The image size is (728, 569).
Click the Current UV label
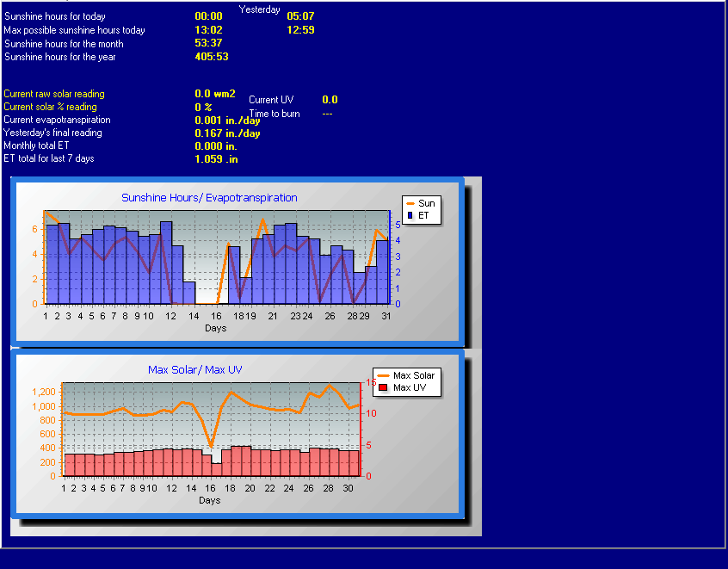pyautogui.click(x=271, y=100)
